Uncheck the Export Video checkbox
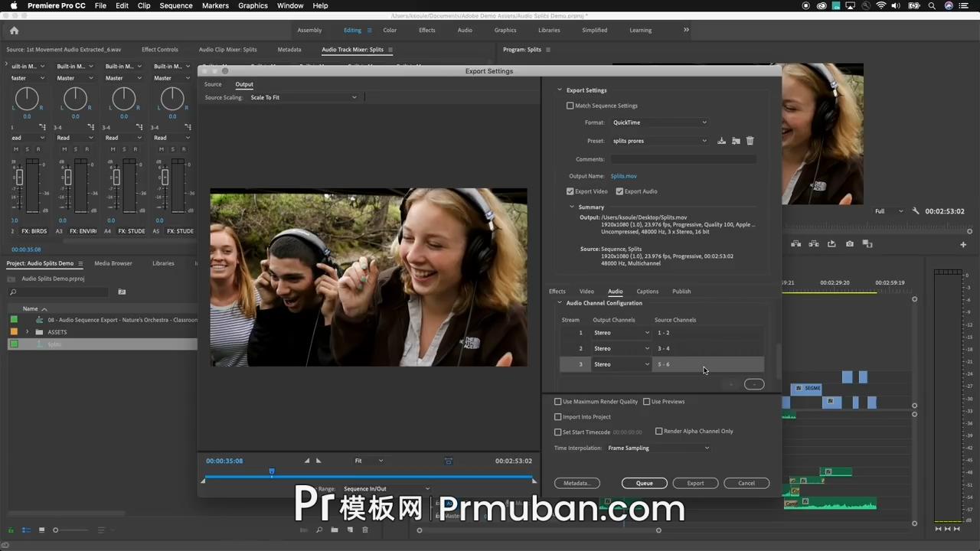Image resolution: width=980 pixels, height=551 pixels. [570, 191]
